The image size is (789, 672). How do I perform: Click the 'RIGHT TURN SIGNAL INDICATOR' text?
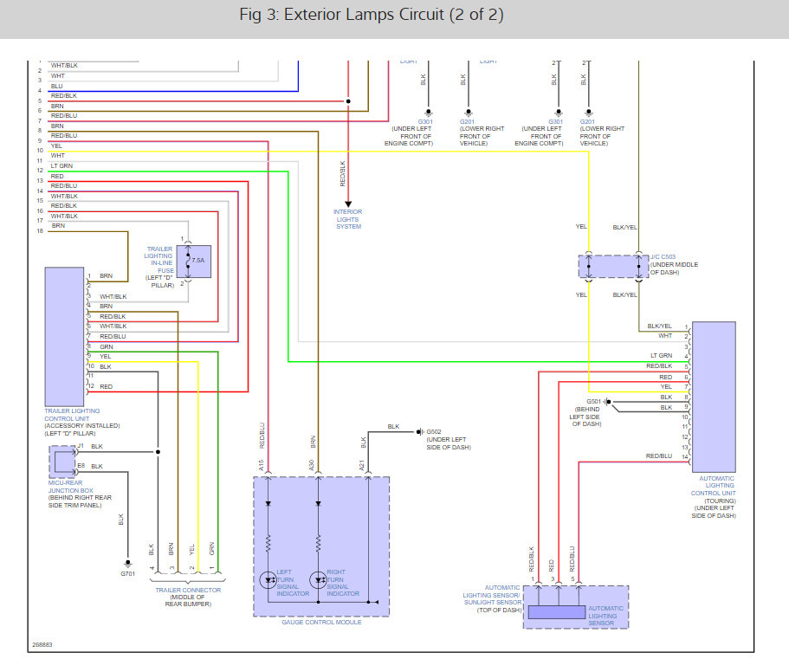coord(343,583)
